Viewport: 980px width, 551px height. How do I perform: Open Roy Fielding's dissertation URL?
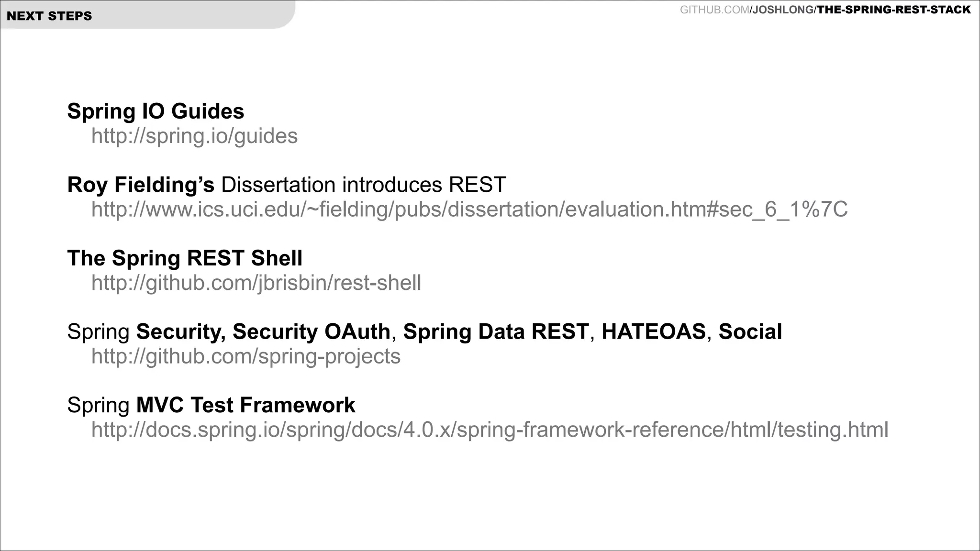click(469, 209)
